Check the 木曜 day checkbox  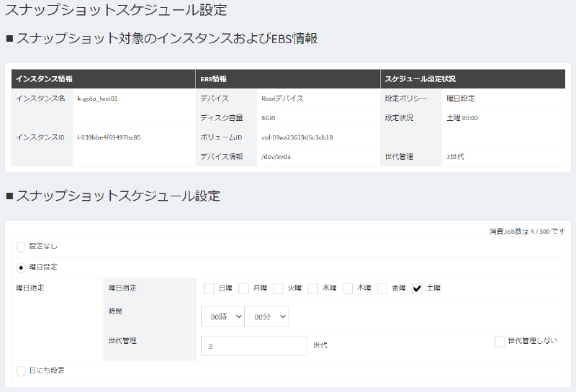pos(348,288)
